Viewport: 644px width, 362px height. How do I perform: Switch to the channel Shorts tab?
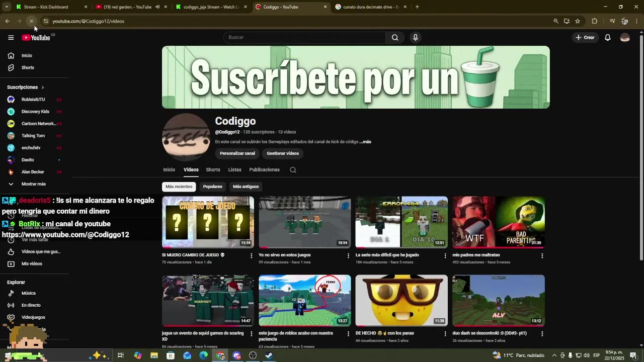coord(213,170)
